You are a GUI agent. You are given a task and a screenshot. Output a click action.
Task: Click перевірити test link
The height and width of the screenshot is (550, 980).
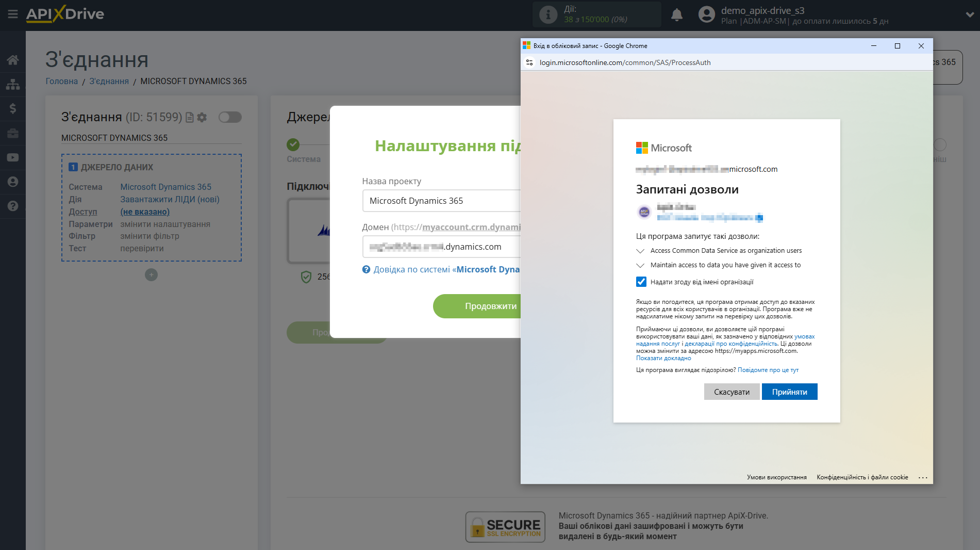click(142, 248)
